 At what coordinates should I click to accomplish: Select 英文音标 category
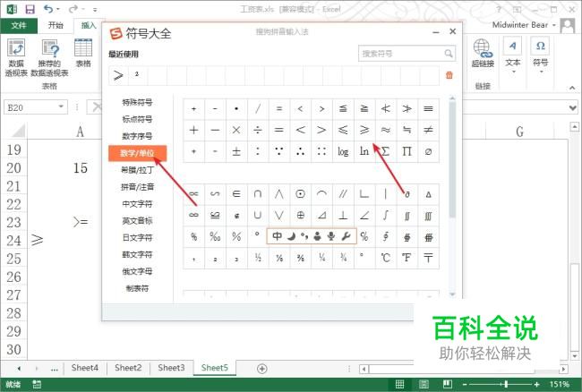pyautogui.click(x=137, y=221)
